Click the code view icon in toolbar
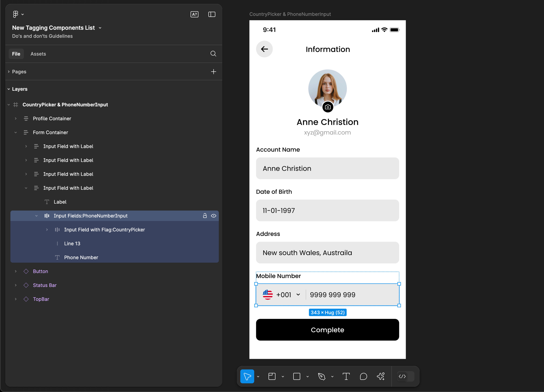The height and width of the screenshot is (392, 544). pyautogui.click(x=402, y=376)
